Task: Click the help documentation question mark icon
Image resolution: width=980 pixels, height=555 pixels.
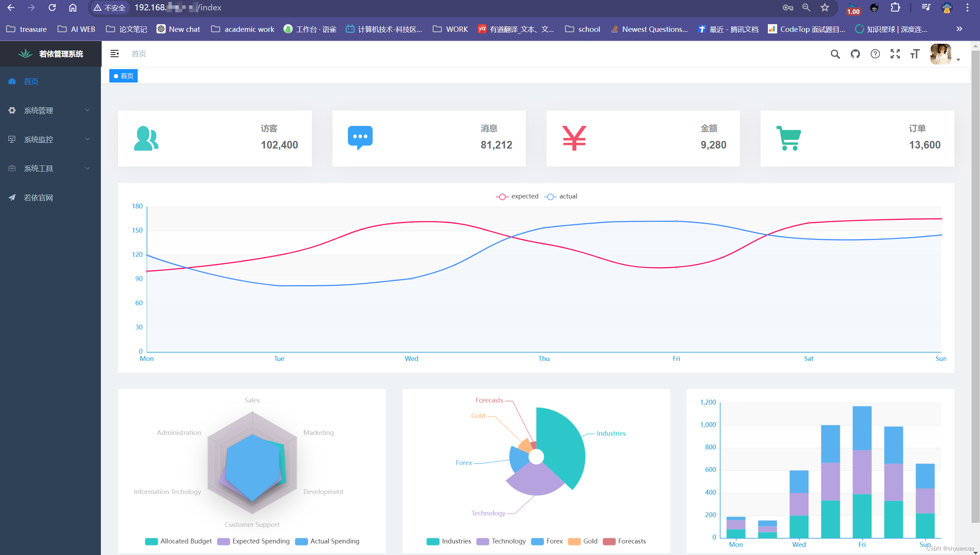Action: (875, 54)
